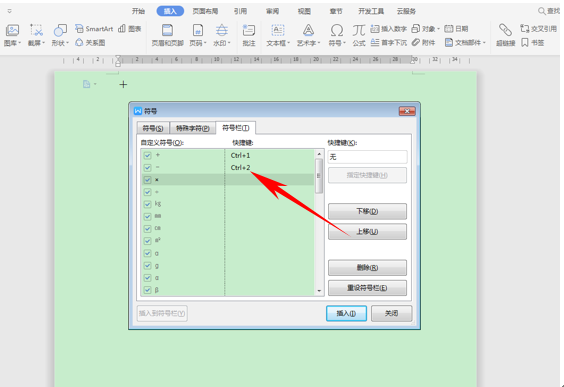Open the 页面布局 page layout tab
Screen dimensions: 564x387
tap(205, 11)
